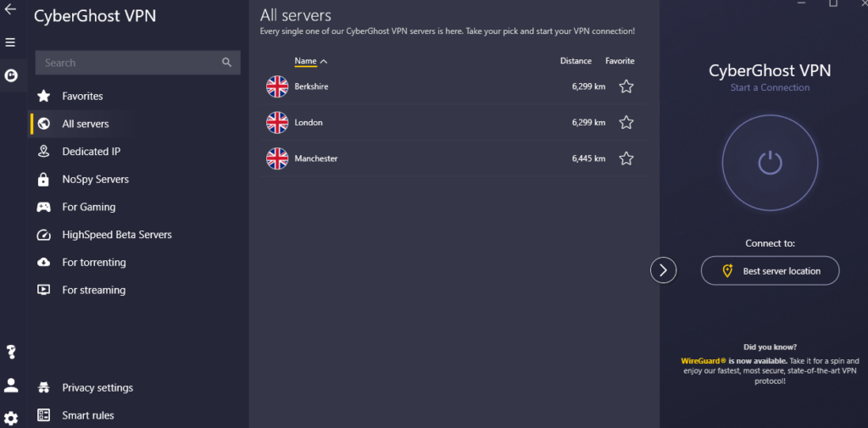Click the Berkshire UK flag icon
The height and width of the screenshot is (428, 868).
tap(277, 86)
